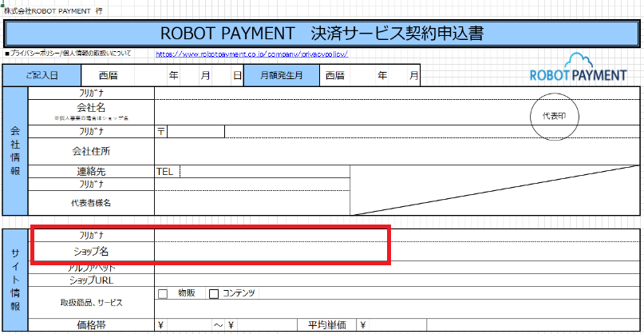
Task: Click the ショップ名 label cell
Action: coord(91,252)
